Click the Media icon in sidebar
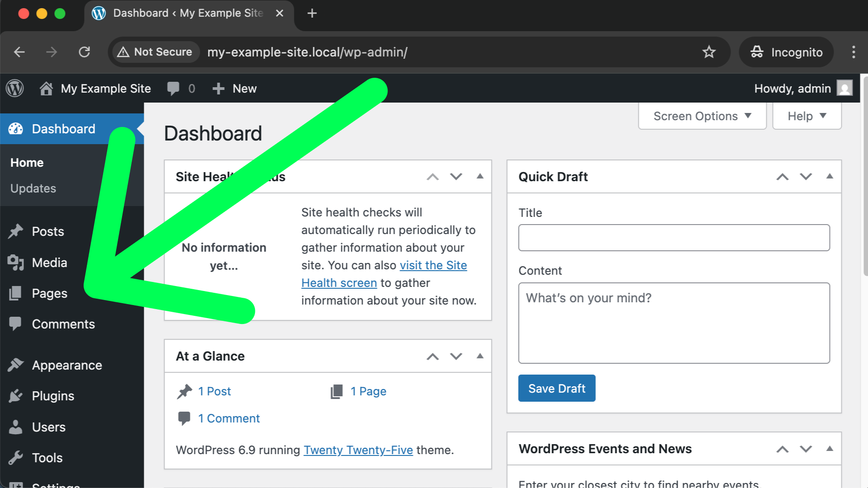Image resolution: width=868 pixels, height=488 pixels. (16, 263)
